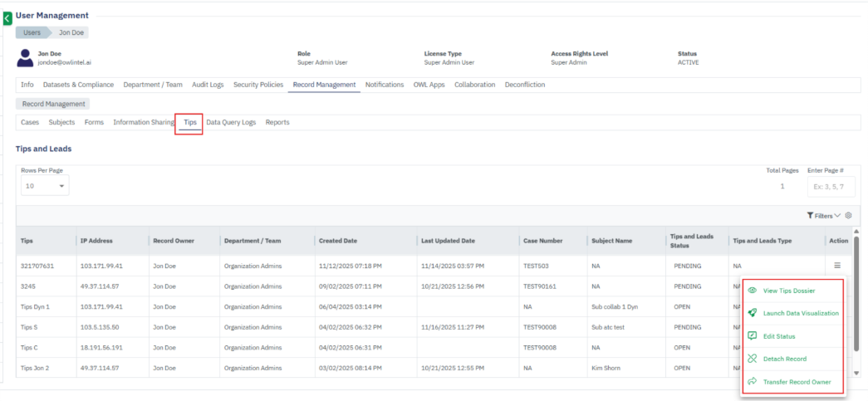Click the eye icon beside View Tips Dossier
Viewport: 868px width, 401px height.
click(x=752, y=291)
